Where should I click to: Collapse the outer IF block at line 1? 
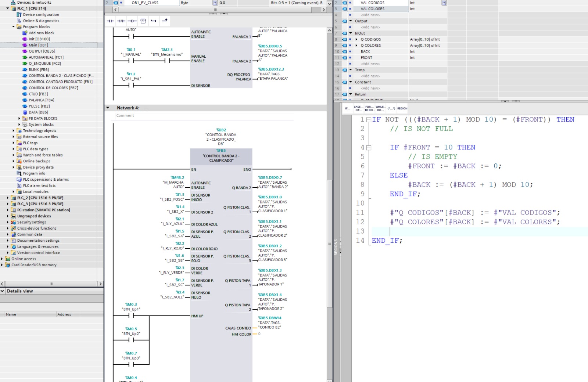coord(369,120)
